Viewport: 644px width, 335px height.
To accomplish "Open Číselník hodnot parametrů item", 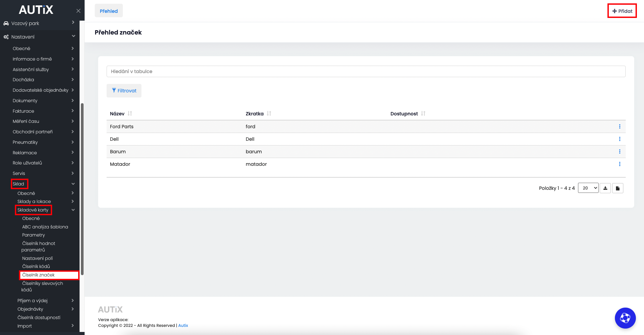I will (x=38, y=247).
